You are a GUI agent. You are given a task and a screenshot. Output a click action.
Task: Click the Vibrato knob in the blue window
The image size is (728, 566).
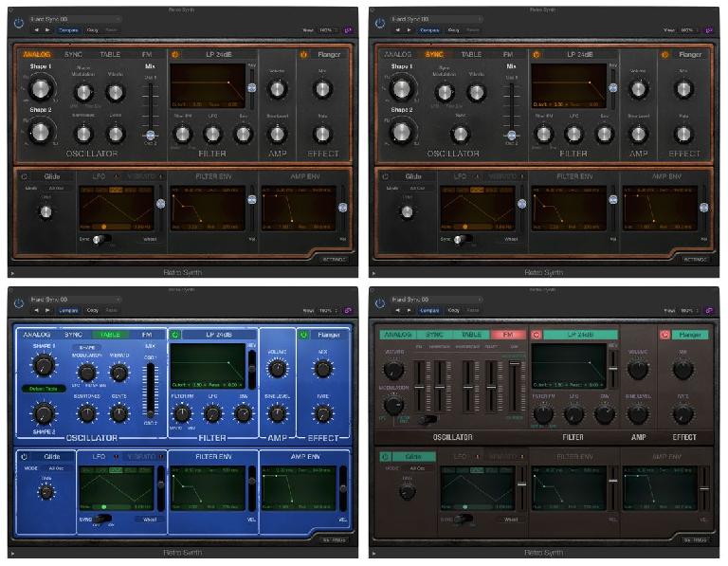click(118, 373)
